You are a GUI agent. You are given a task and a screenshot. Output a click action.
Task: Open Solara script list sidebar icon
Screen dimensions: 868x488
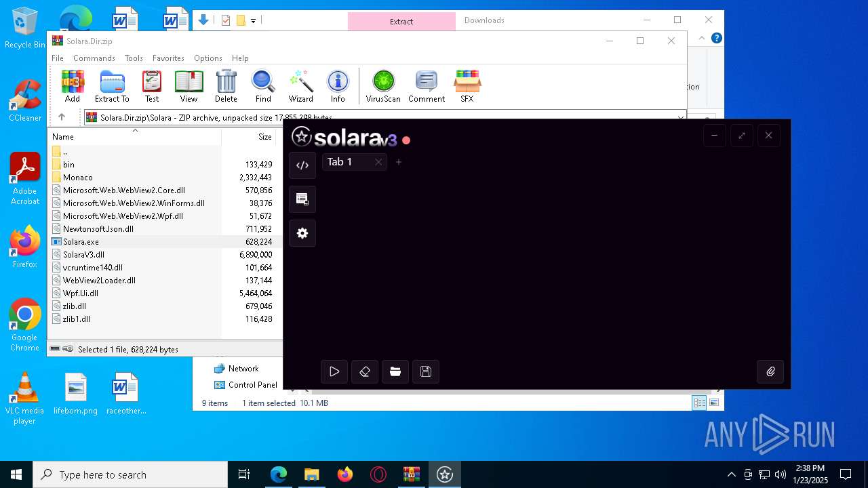click(302, 199)
